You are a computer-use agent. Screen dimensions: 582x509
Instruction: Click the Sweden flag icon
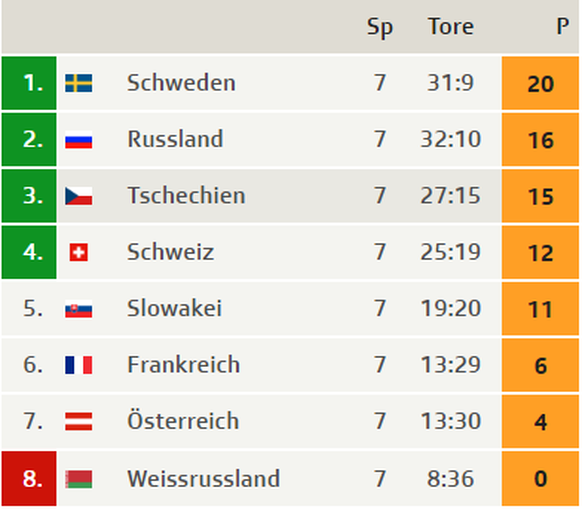(x=78, y=83)
